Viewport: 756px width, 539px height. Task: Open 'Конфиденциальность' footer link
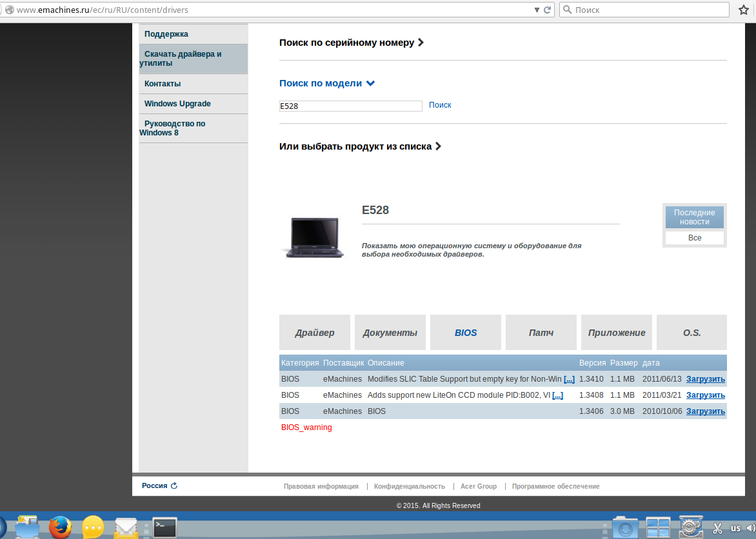[410, 486]
